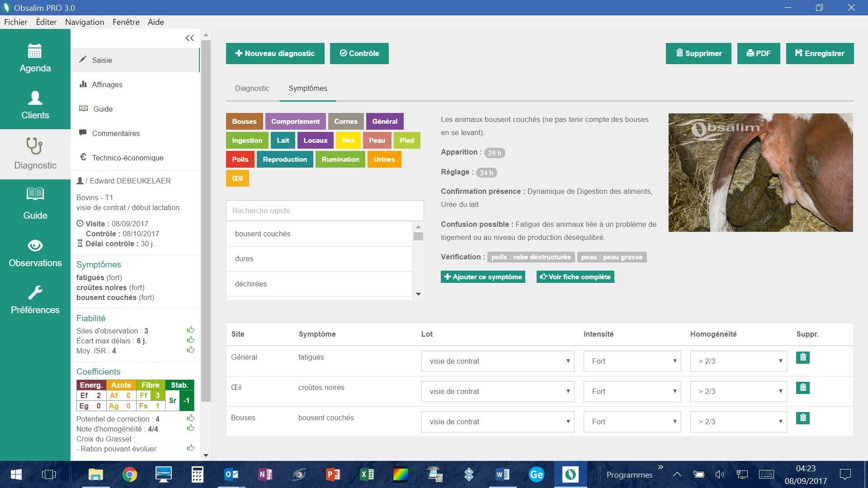Open Lot dropdown for croûtes noires row
This screenshot has height=488, width=868.
point(498,391)
